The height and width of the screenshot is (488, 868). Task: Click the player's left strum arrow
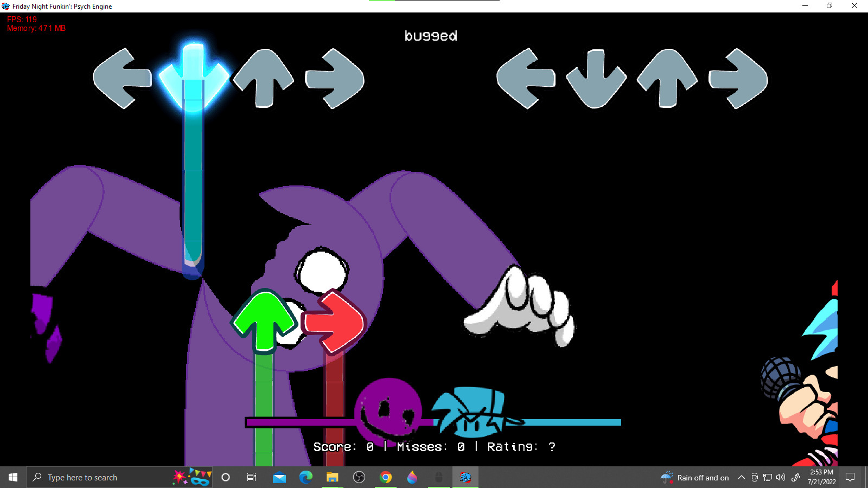[526, 79]
